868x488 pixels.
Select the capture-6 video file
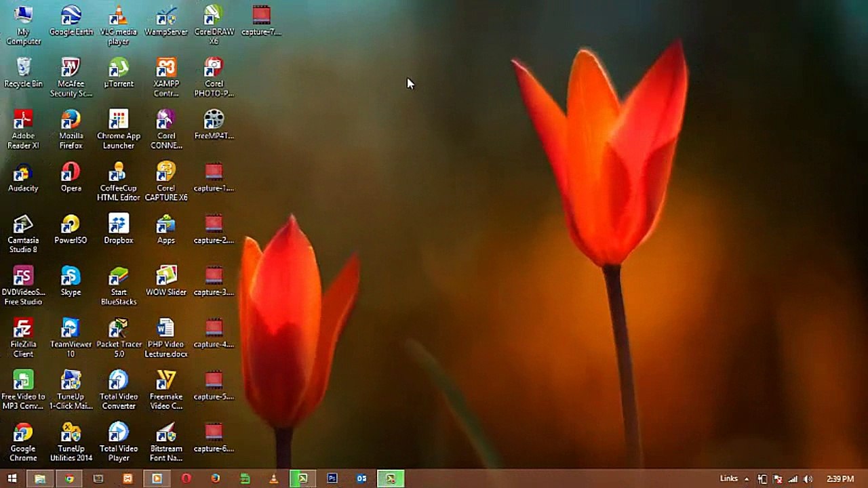tap(214, 438)
